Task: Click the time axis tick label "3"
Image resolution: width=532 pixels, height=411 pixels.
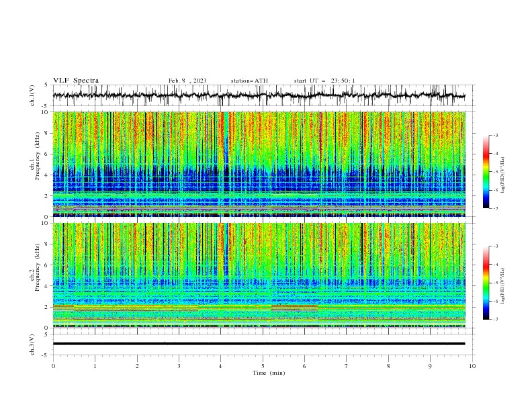Action: pos(179,366)
